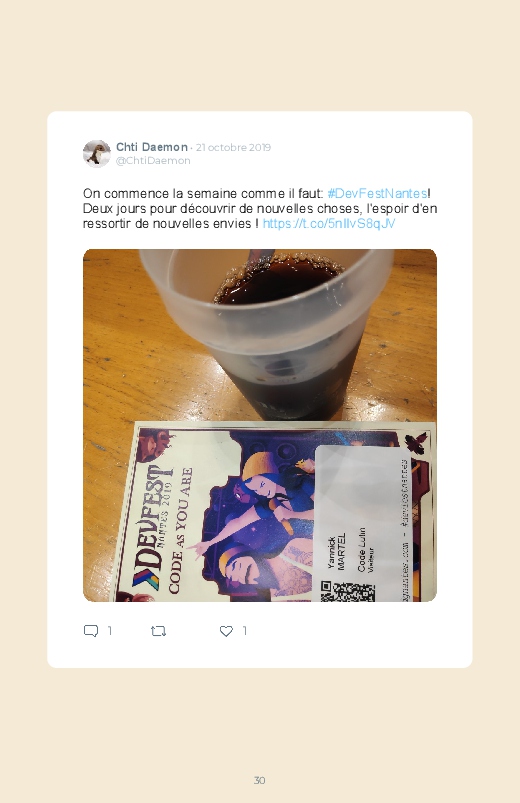Click the tweet text starting 'On commence'
The image size is (520, 803).
[x=260, y=208]
